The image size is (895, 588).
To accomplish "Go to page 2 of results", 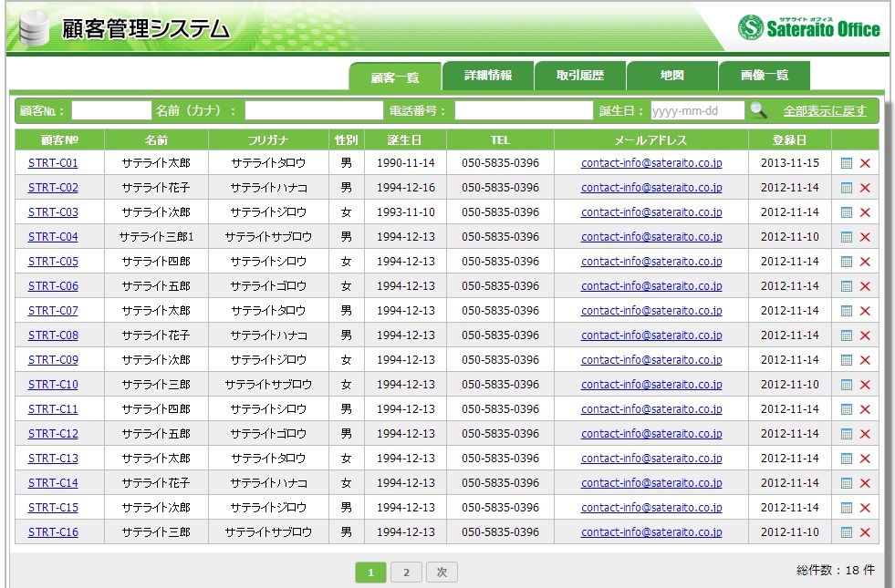I will [406, 573].
